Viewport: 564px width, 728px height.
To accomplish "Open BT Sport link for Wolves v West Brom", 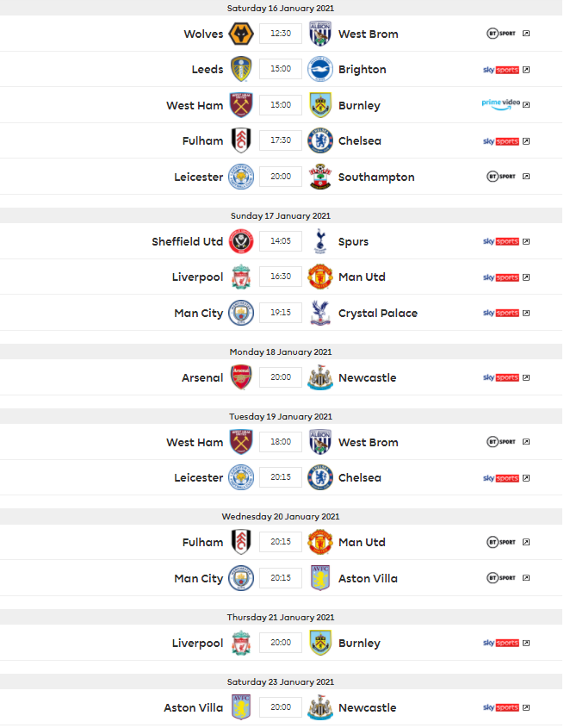I will click(x=501, y=34).
